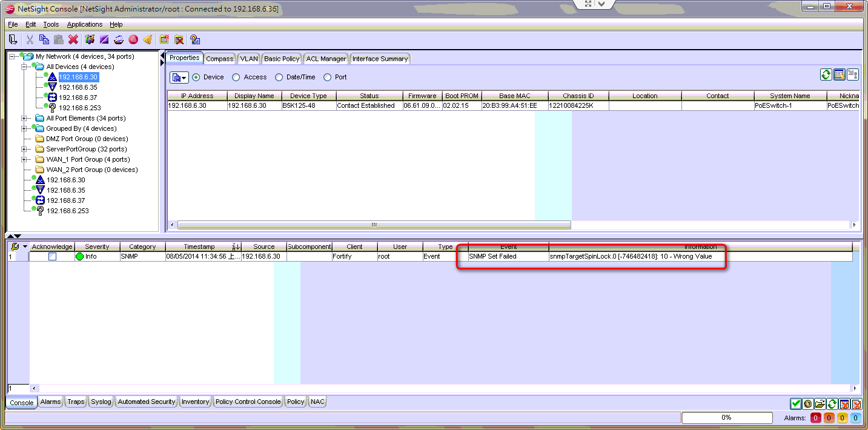868x430 pixels.
Task: Open the ACL Manager tab
Action: (x=326, y=59)
